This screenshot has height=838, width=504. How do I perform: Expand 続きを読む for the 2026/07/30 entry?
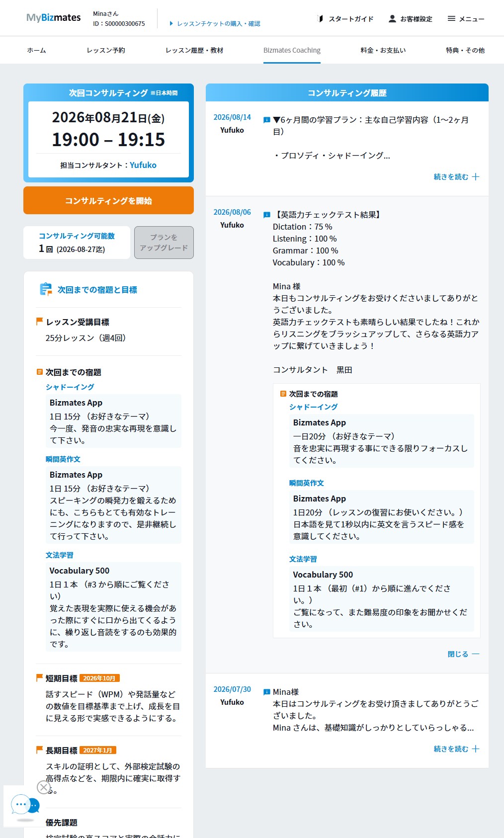pos(456,749)
